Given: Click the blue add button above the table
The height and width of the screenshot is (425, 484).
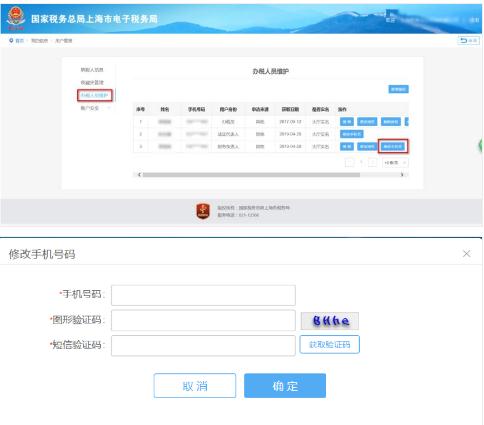Looking at the screenshot, I should [398, 89].
